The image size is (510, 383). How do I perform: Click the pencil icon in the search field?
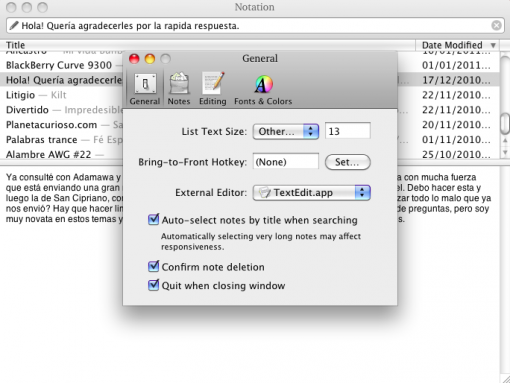[14, 25]
